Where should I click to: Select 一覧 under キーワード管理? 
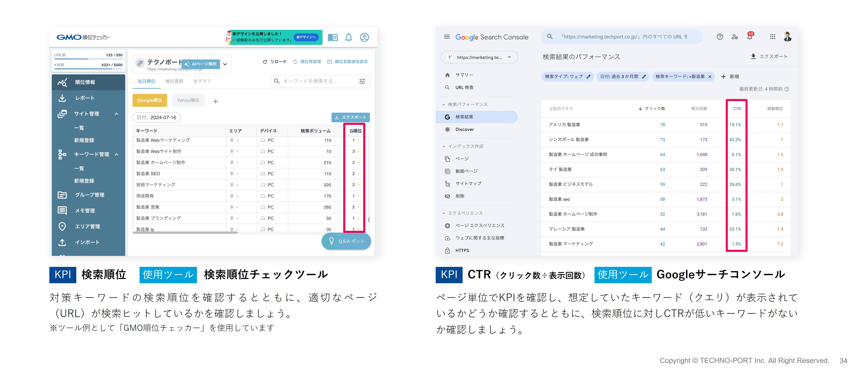click(79, 168)
